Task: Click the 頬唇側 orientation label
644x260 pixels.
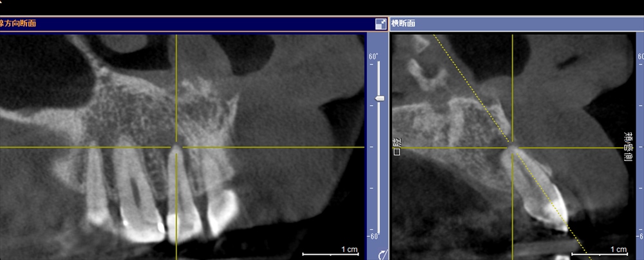Action: (629, 148)
